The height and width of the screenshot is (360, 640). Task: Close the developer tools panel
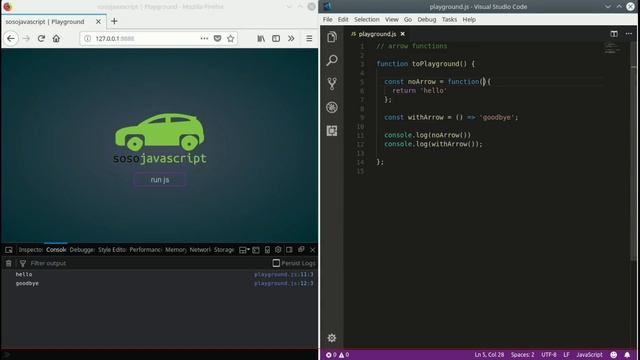(313, 250)
